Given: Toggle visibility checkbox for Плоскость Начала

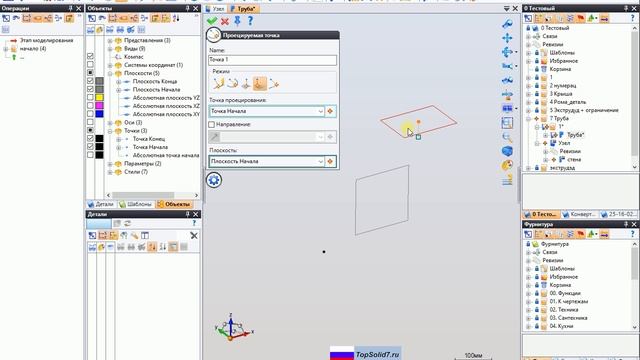Looking at the screenshot, I should pyautogui.click(x=90, y=89).
